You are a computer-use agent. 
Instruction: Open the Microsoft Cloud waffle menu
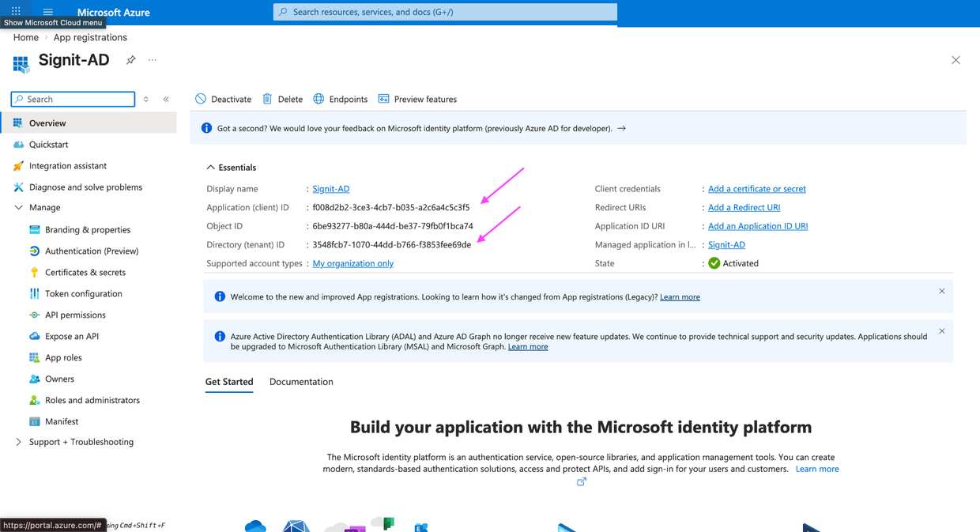pos(16,12)
